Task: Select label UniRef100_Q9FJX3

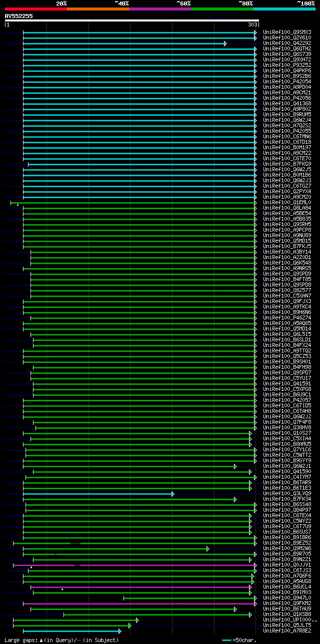Action: point(287,302)
